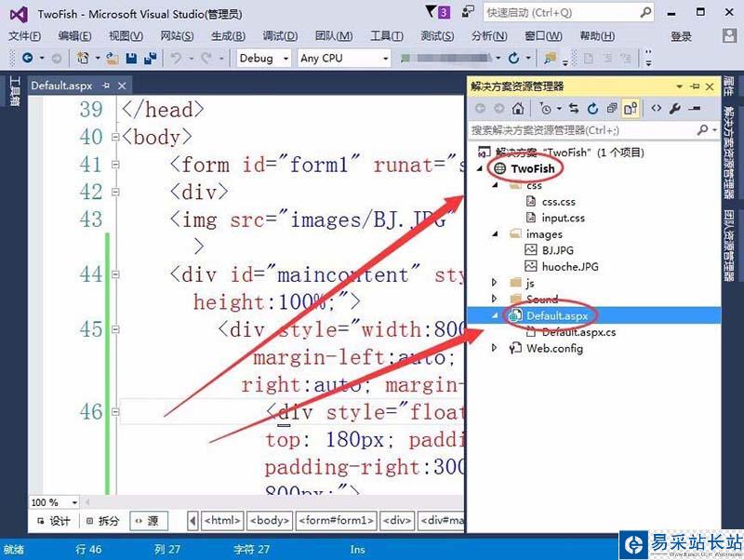Select css.css in Solution Explorer
The height and width of the screenshot is (560, 744).
coord(559,202)
